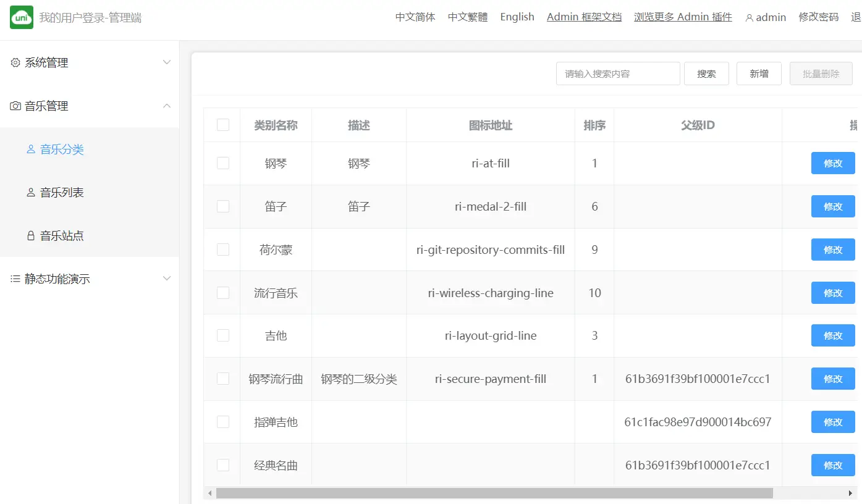Click the 新增 button
The width and height of the screenshot is (862, 504).
pos(759,73)
